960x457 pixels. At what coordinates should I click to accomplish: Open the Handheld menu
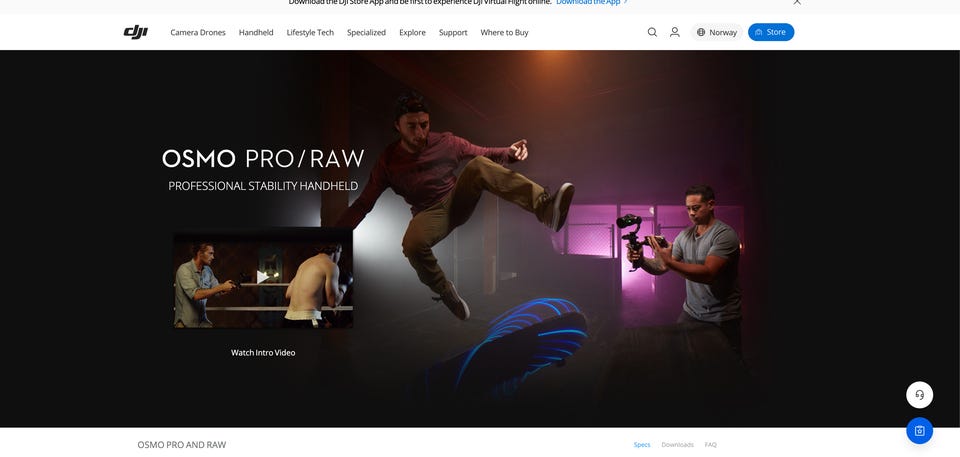pos(256,32)
